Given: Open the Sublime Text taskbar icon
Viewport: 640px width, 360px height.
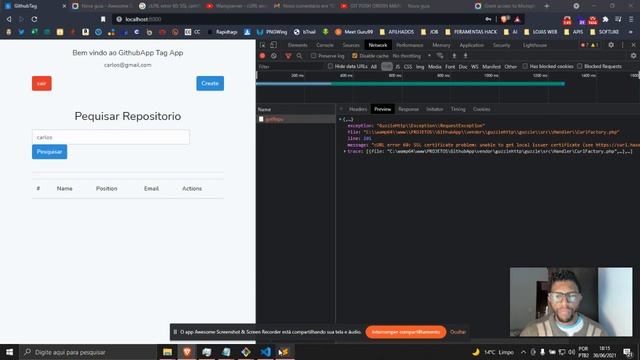Looking at the screenshot, I should coord(284,352).
